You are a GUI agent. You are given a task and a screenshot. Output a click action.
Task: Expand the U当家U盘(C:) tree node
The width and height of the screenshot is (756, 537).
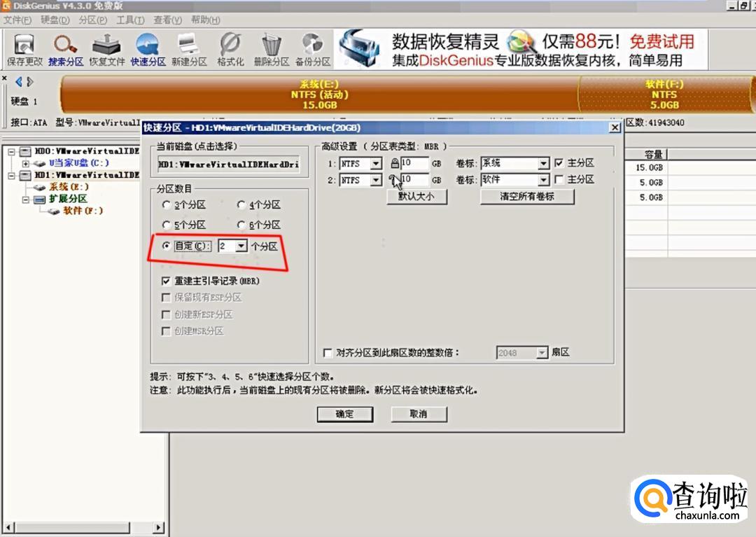[x=25, y=163]
